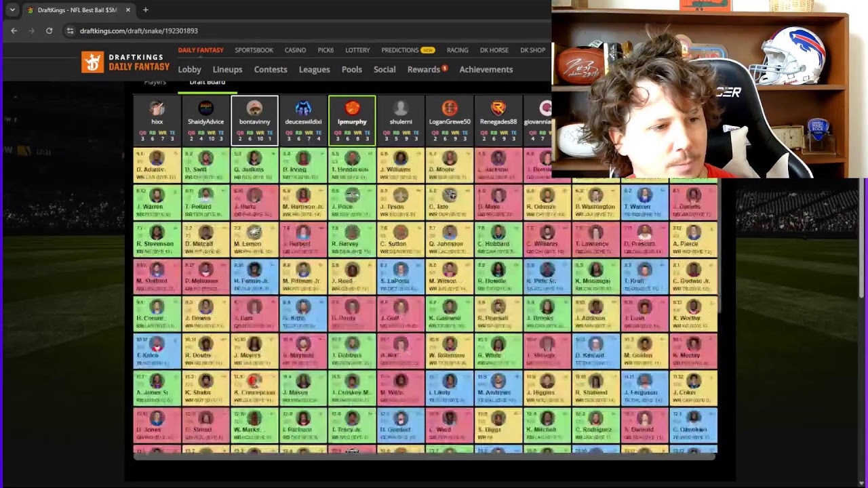This screenshot has height=488, width=868.
Task: Click the address bar URL field
Action: 139,30
